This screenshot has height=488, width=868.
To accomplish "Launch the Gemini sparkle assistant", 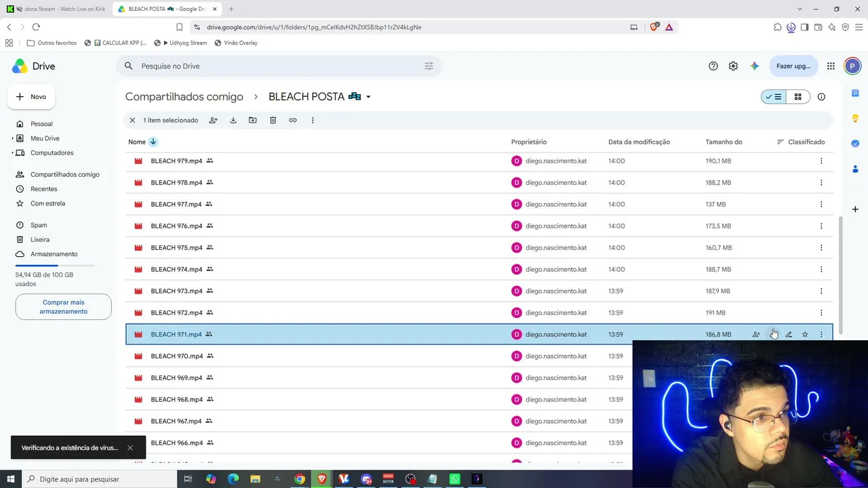I will pos(754,66).
